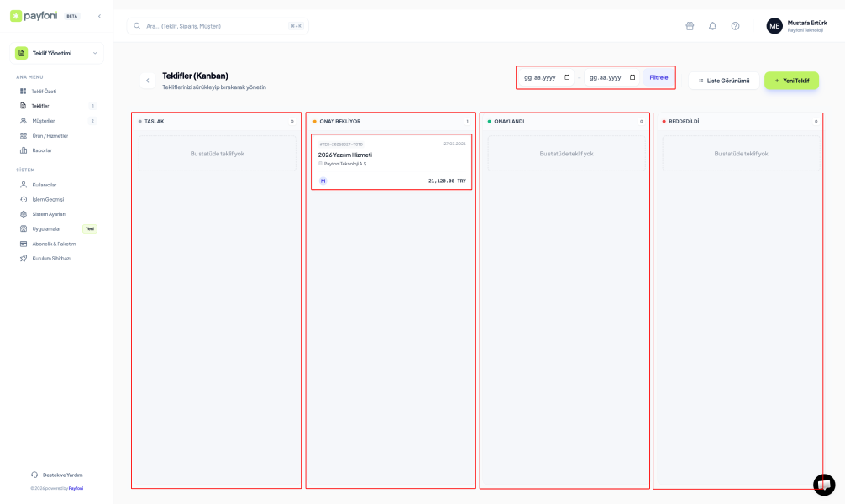Image resolution: width=845 pixels, height=504 pixels.
Task: Click the gift icon in top bar
Action: coord(690,26)
